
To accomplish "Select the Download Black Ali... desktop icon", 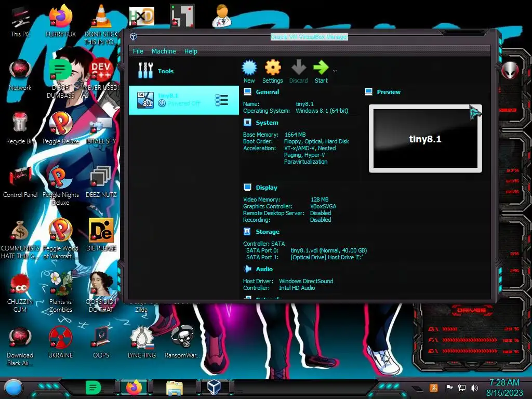I will pyautogui.click(x=20, y=347).
